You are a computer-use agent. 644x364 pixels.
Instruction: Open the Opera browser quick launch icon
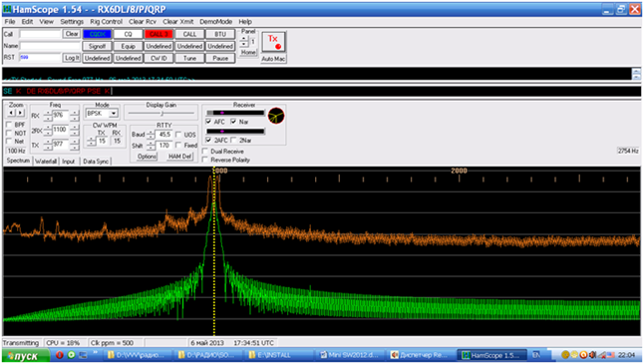60,355
